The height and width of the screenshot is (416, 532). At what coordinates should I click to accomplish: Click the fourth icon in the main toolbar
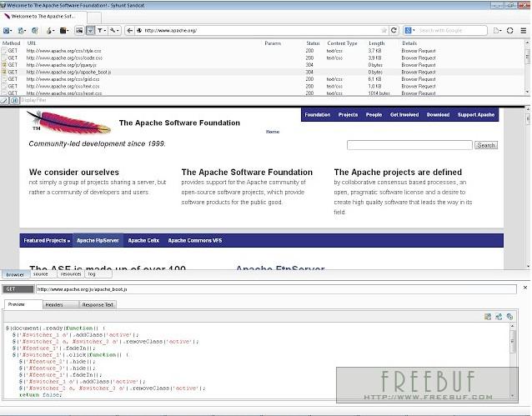click(49, 31)
